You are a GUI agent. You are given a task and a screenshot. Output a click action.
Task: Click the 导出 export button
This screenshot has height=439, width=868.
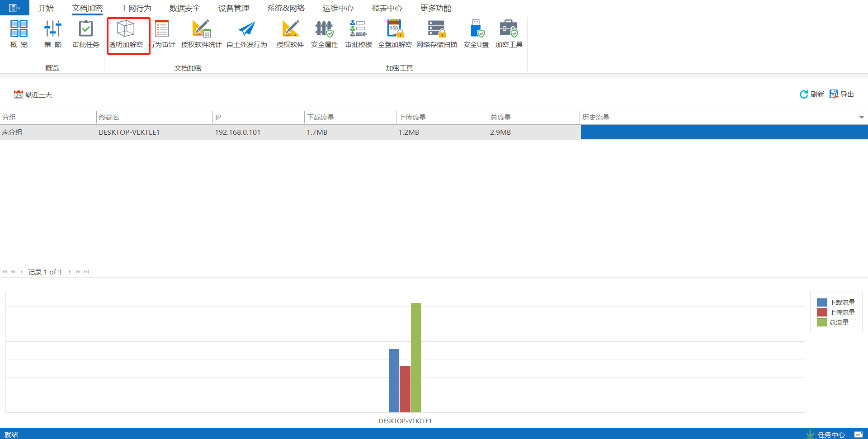click(x=842, y=94)
